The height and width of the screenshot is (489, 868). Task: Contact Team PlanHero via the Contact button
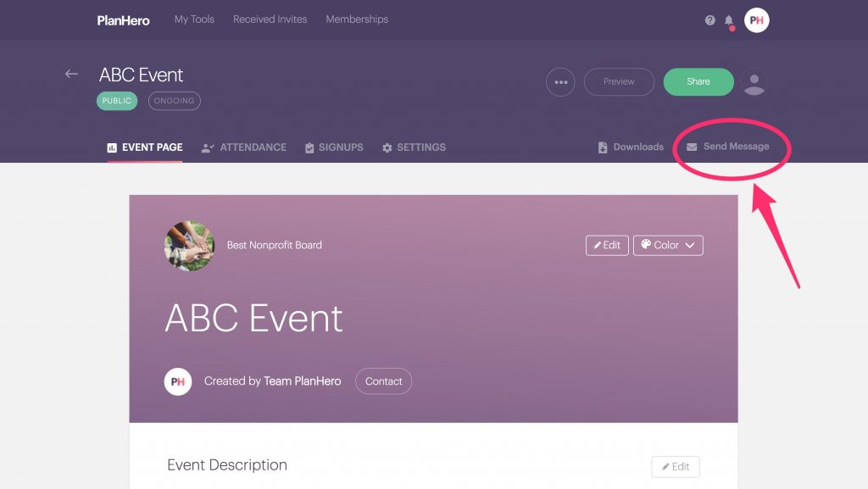(383, 381)
